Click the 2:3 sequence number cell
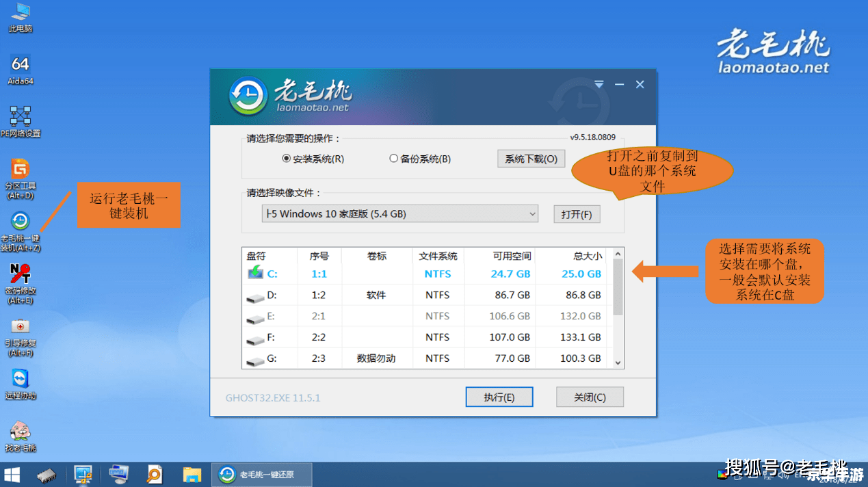Screen dimensions: 868x487 (319, 358)
